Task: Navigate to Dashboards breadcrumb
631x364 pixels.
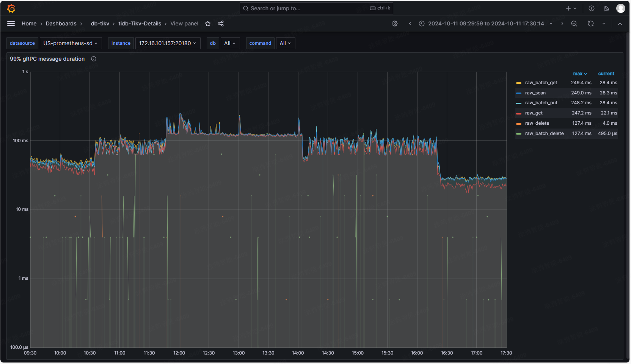Action: tap(61, 24)
